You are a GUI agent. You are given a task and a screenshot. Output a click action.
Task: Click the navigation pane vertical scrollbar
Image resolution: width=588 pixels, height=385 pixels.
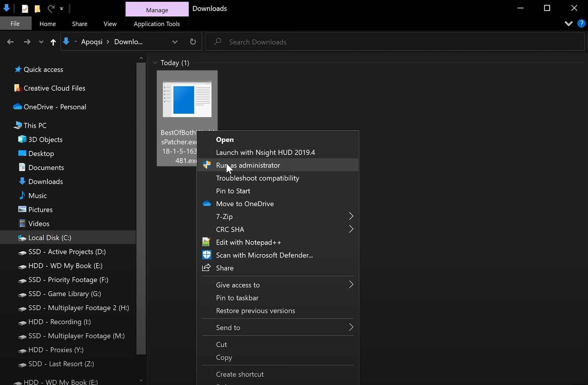pos(141,206)
